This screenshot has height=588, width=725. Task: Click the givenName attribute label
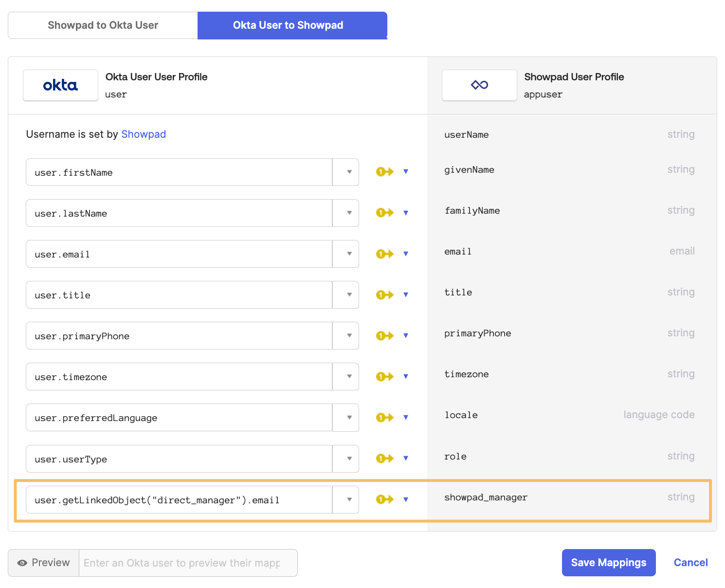click(x=470, y=170)
